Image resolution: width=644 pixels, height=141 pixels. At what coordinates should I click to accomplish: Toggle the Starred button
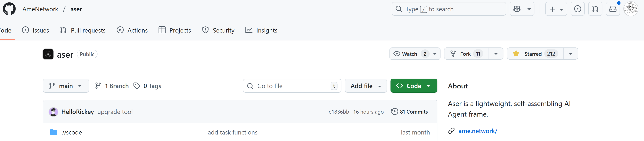535,54
